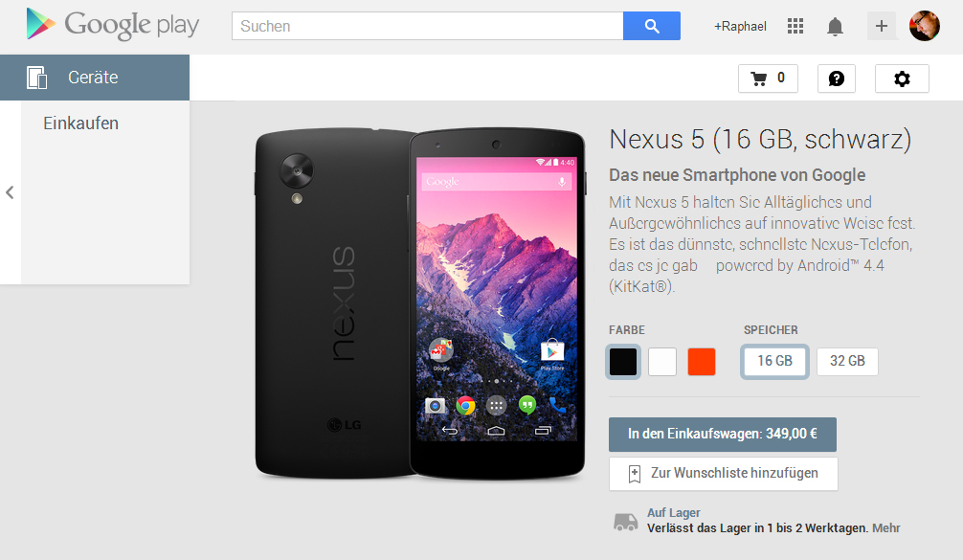Select the 16 GB storage option

point(774,361)
